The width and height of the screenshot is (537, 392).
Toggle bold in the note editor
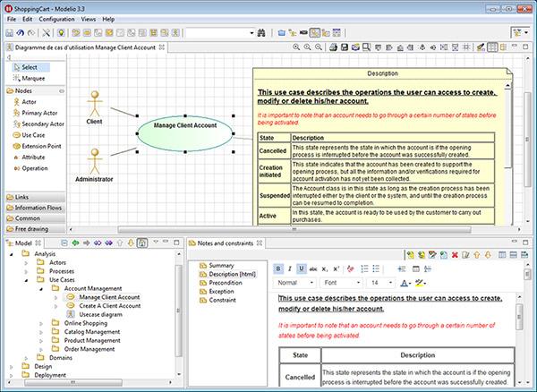(277, 268)
